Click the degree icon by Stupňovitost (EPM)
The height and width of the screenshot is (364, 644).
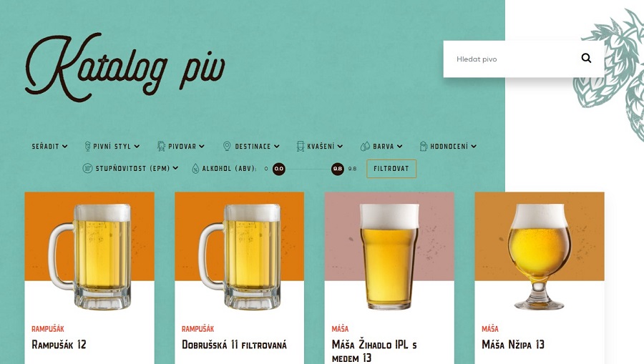pyautogui.click(x=87, y=168)
